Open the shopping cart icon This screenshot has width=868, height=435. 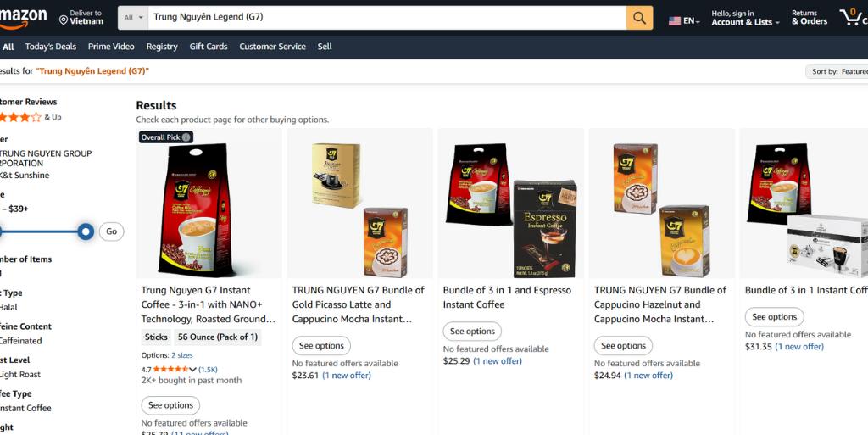coord(853,17)
